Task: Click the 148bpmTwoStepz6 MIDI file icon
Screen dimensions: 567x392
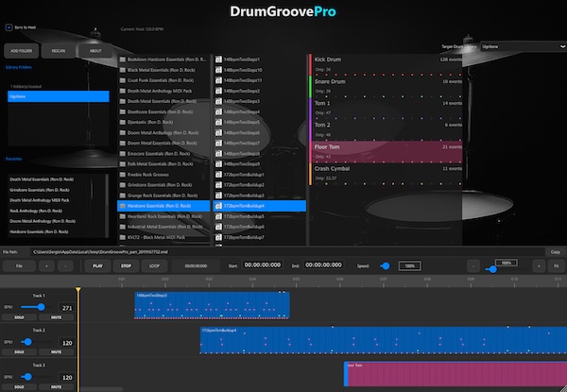Action: 218,132
